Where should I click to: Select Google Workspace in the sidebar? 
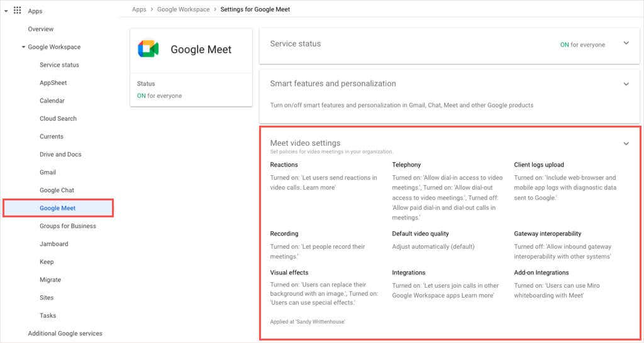point(54,47)
